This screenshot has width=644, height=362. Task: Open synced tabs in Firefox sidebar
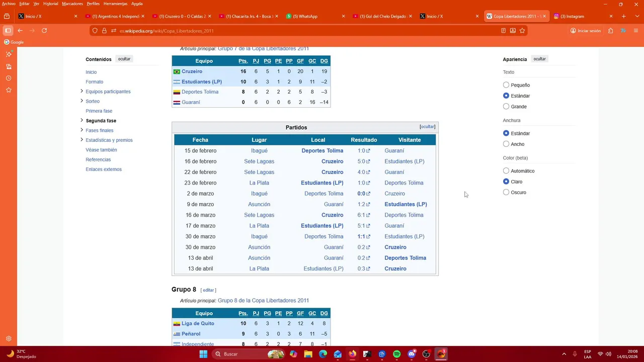point(9,66)
